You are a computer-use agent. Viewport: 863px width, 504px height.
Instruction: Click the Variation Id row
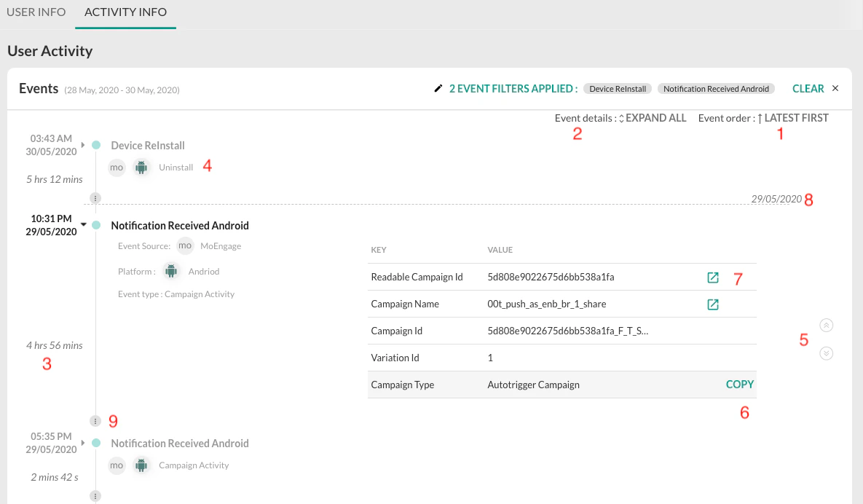pos(562,358)
